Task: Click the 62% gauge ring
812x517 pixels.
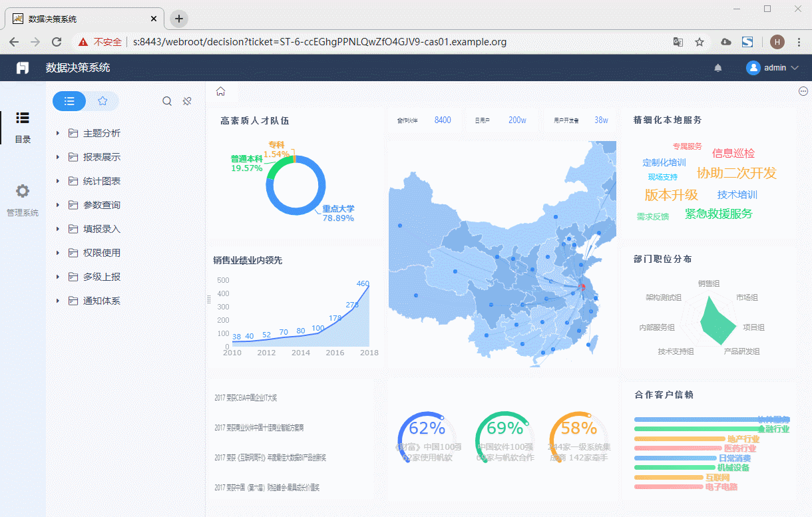Action: click(427, 436)
